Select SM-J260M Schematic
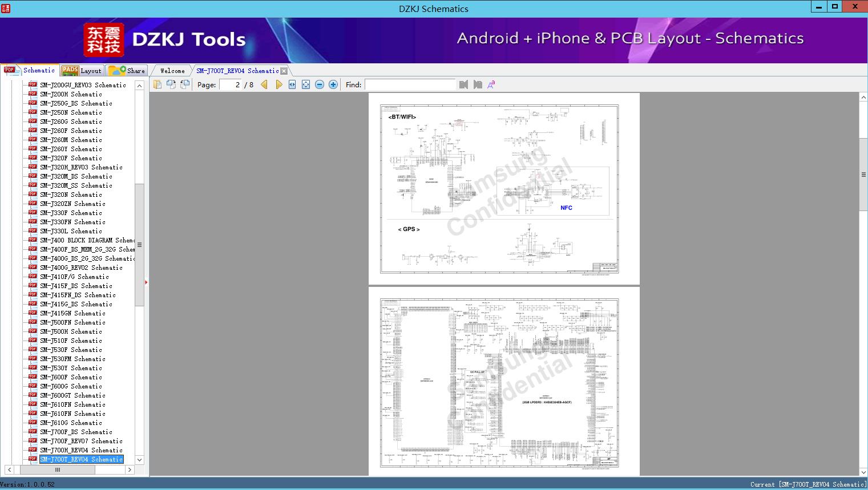868x490 pixels. pyautogui.click(x=71, y=140)
